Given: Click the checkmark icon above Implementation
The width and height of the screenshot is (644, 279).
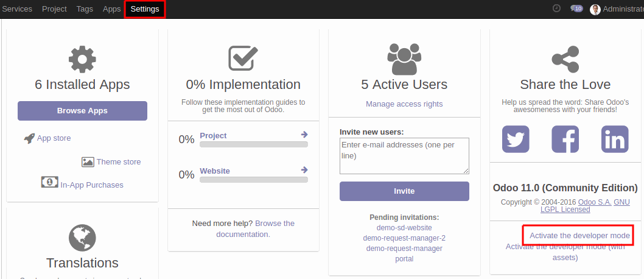Looking at the screenshot, I should coord(243,58).
